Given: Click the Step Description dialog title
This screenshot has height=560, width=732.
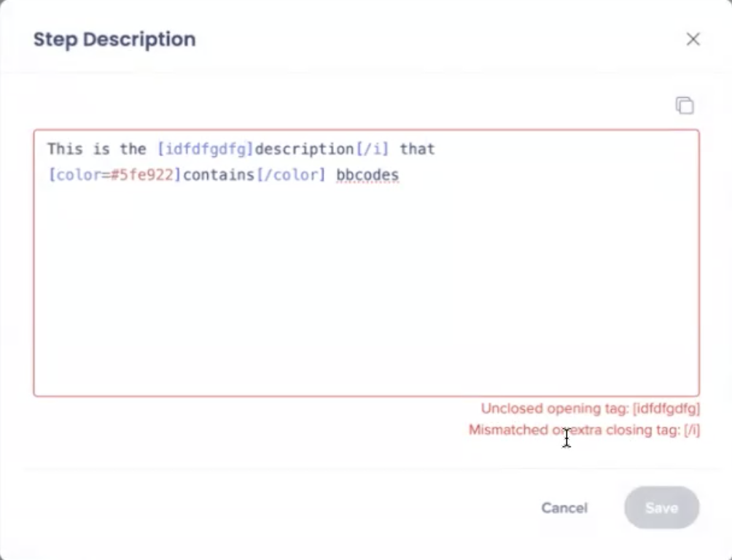Looking at the screenshot, I should click(114, 39).
